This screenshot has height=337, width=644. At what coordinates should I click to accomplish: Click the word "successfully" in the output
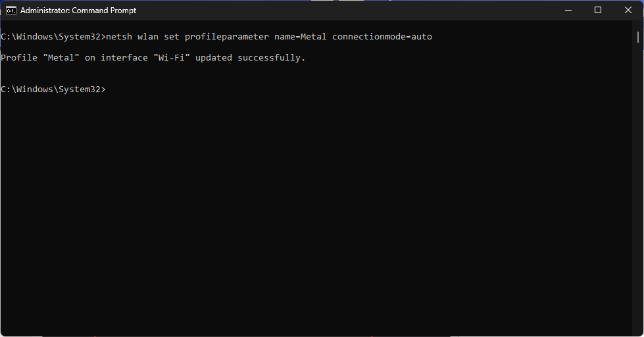point(269,57)
